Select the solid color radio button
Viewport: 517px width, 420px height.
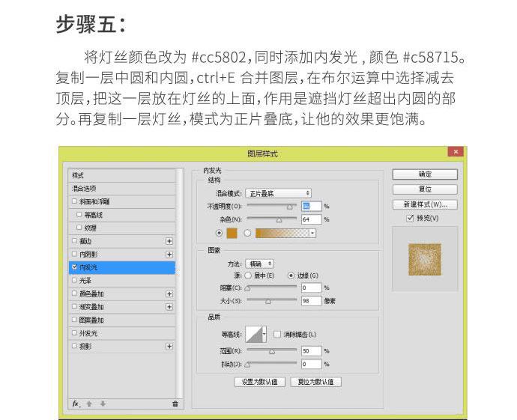click(x=219, y=234)
